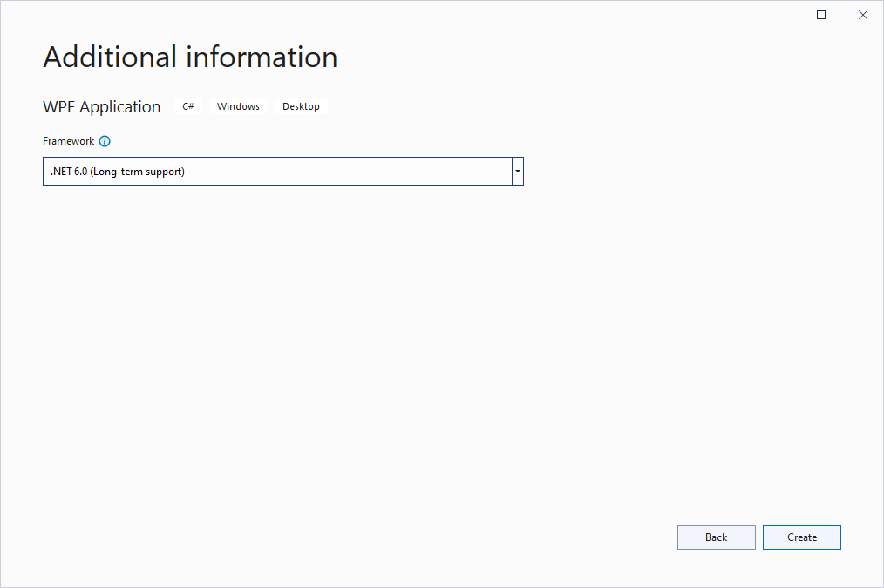Click the X icon at top right
The image size is (884, 588).
[x=863, y=15]
